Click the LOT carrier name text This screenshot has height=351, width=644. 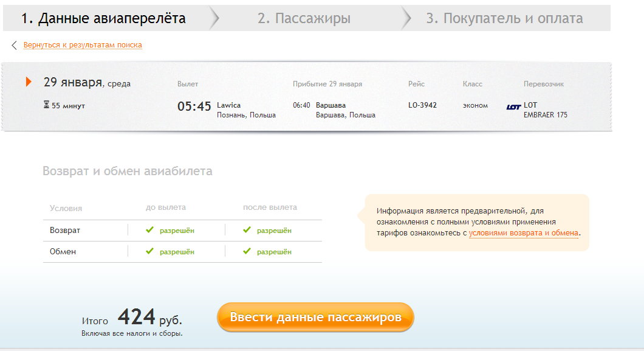[530, 105]
